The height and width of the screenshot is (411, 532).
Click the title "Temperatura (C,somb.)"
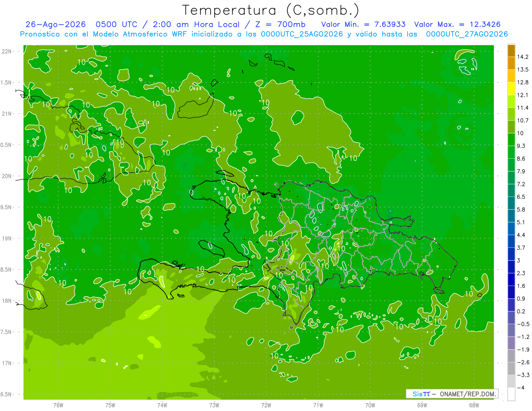pyautogui.click(x=271, y=10)
